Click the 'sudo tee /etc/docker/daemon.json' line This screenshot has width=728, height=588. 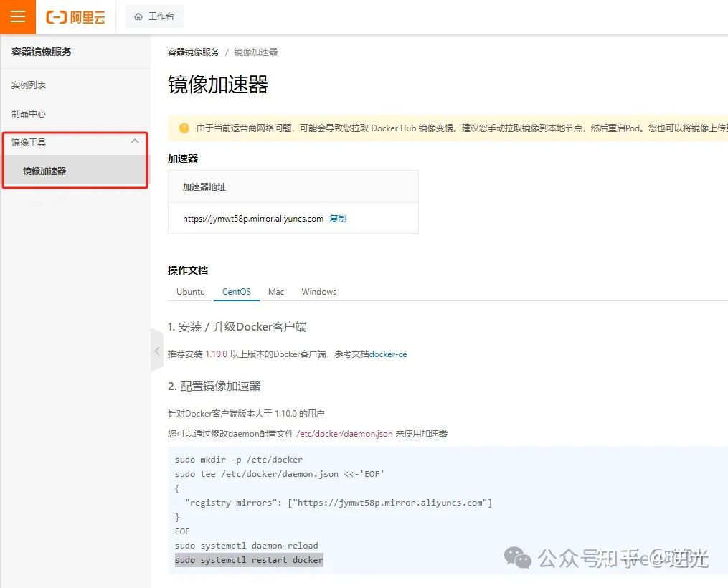tap(280, 474)
